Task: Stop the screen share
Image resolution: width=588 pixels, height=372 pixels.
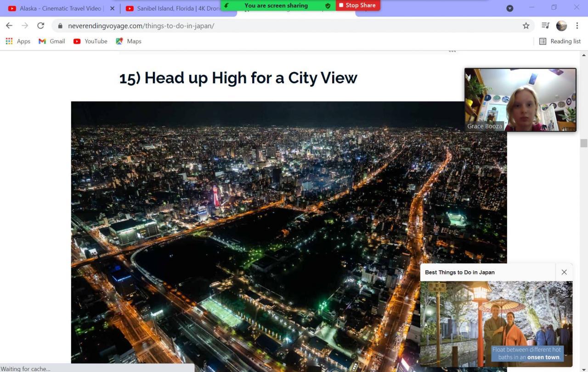Action: (358, 6)
